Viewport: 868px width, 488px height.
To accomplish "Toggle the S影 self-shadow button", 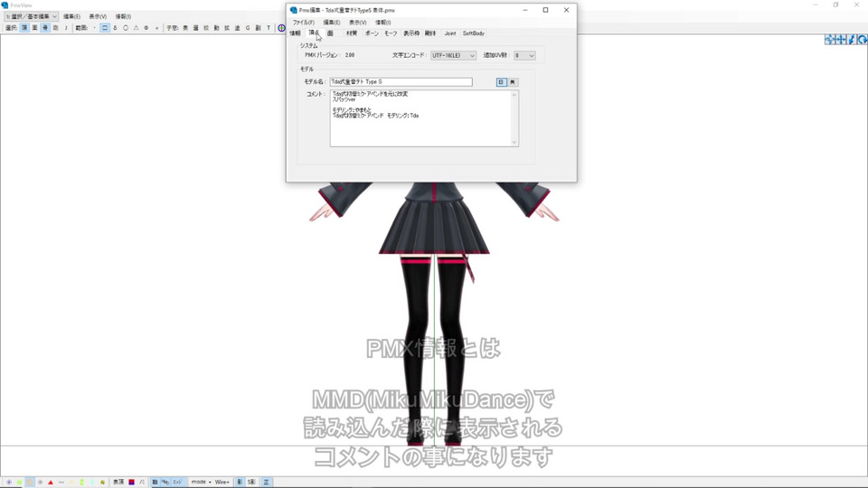I will 251,483.
